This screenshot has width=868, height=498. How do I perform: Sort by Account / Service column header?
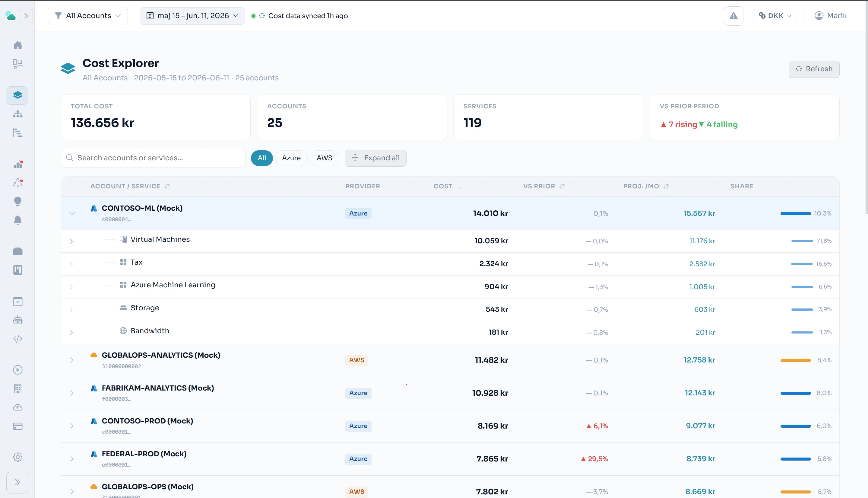(130, 186)
